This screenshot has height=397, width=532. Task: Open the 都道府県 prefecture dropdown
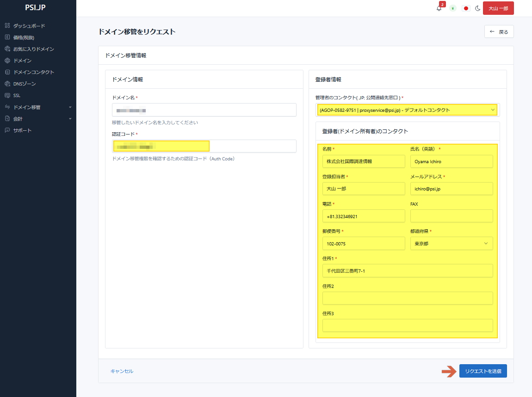(x=451, y=244)
